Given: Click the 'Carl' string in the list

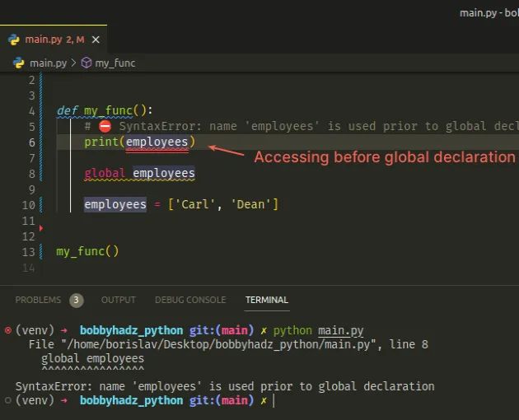Looking at the screenshot, I should click(x=195, y=204).
